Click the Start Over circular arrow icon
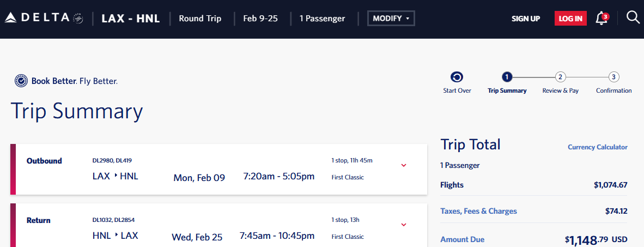 (457, 77)
